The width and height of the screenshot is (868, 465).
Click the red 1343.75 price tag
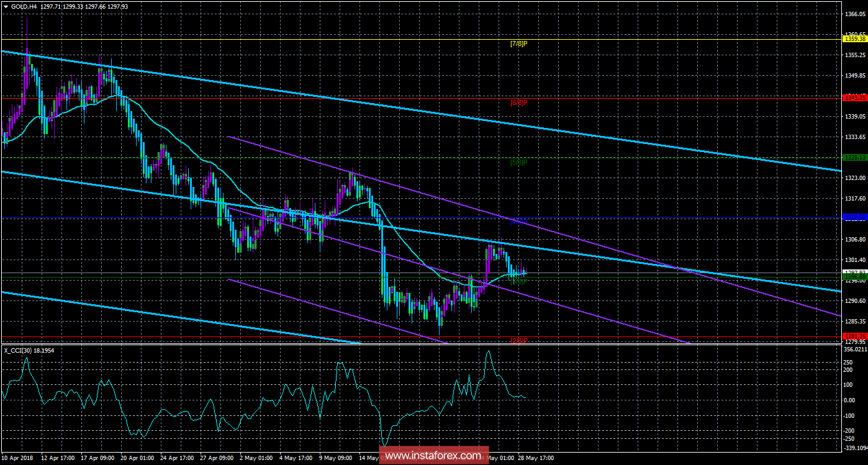click(x=854, y=97)
